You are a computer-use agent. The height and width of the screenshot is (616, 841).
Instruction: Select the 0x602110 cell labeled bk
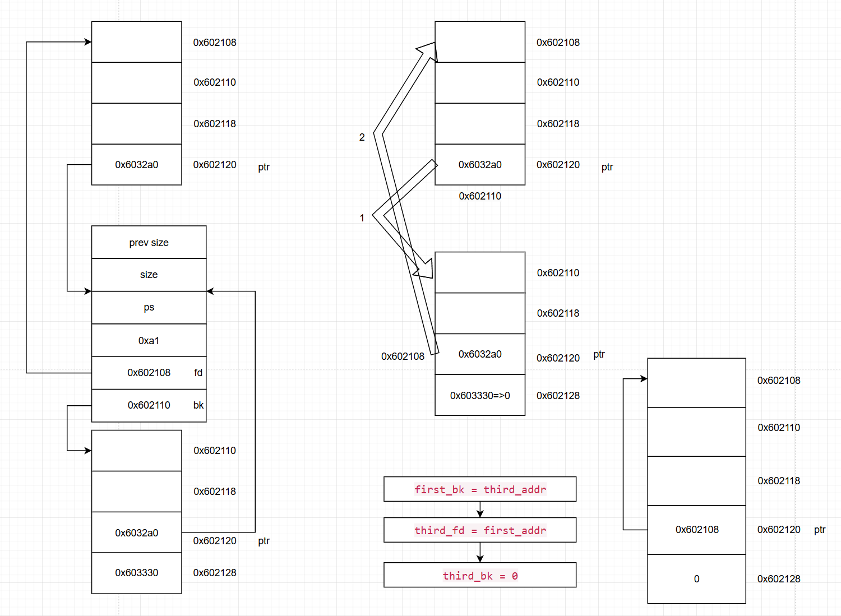click(149, 405)
